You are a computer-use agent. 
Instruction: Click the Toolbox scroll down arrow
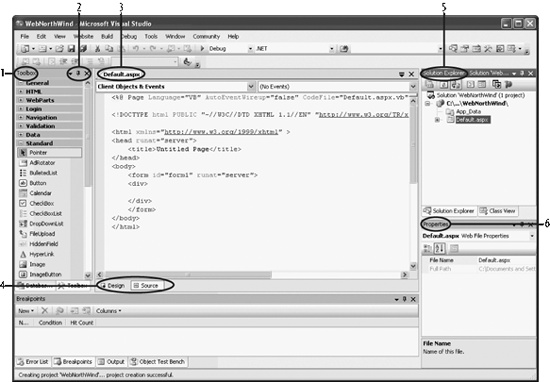click(88, 275)
